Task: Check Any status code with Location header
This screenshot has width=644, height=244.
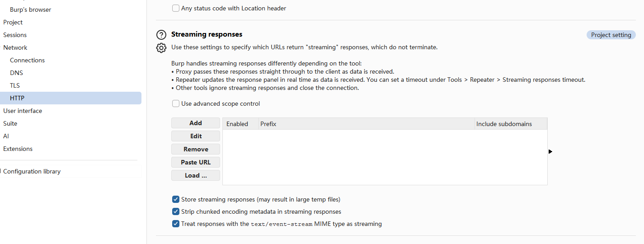Action: 176,9
